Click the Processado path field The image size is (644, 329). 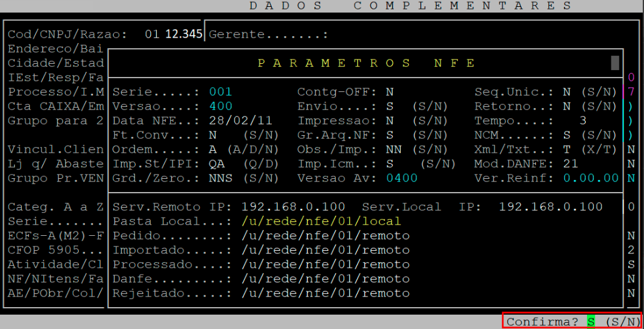pos(325,265)
